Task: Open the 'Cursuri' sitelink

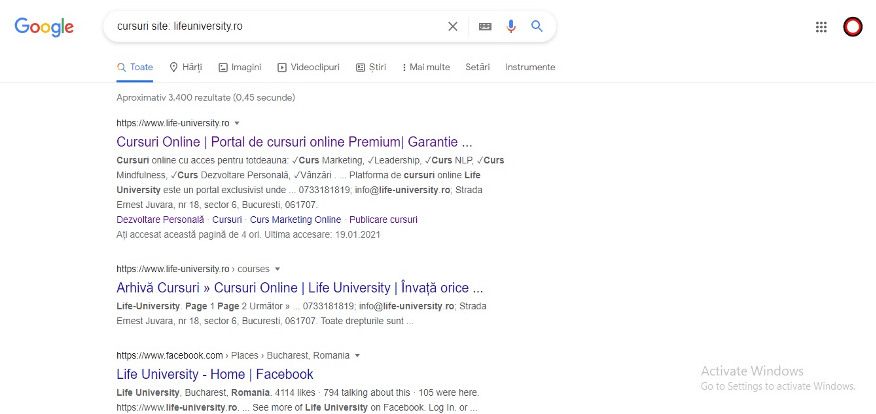Action: click(x=227, y=220)
